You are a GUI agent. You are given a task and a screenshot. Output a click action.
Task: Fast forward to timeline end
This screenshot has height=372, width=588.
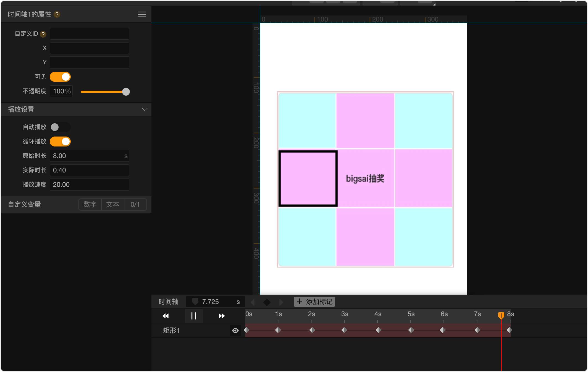coord(222,316)
